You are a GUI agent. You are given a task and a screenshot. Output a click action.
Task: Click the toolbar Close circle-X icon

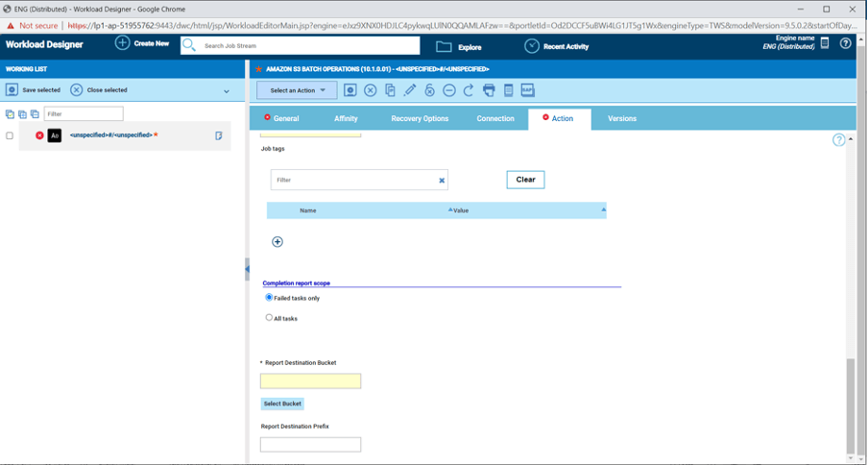pos(371,90)
